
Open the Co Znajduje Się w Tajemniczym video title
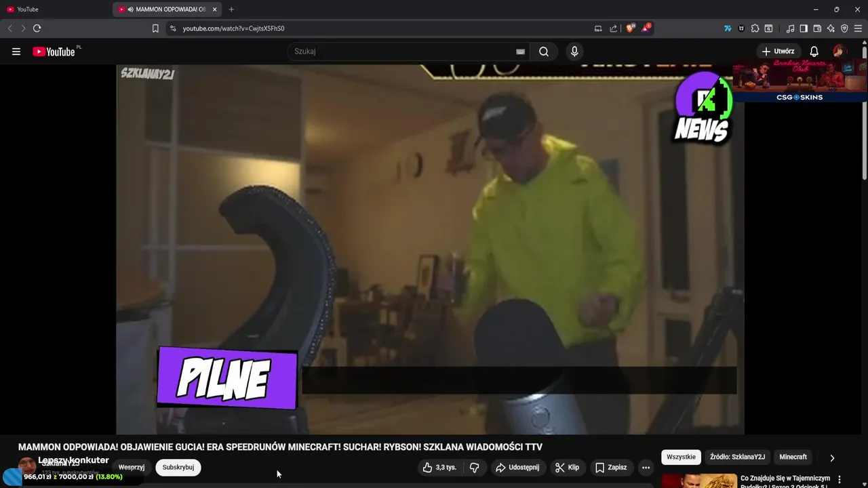(785, 481)
